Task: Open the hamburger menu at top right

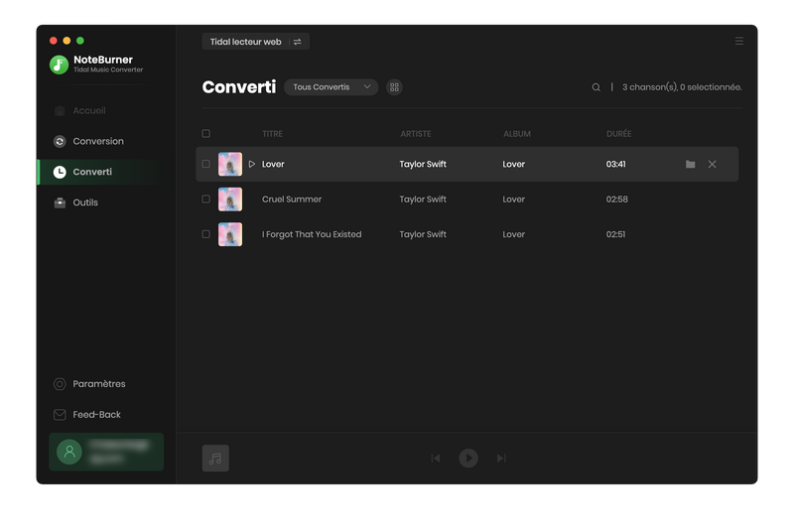Action: (x=739, y=41)
